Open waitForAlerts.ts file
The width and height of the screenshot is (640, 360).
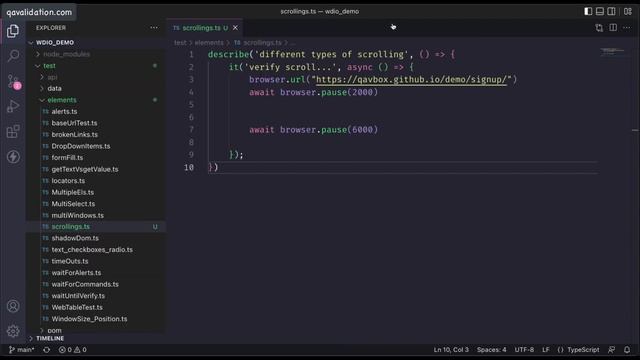coord(76,273)
